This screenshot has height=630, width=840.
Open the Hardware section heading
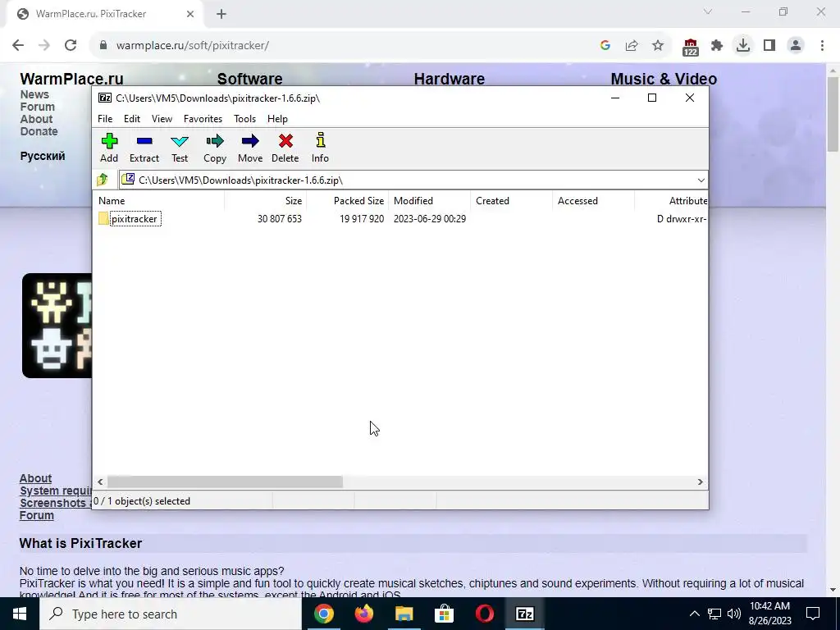pyautogui.click(x=449, y=78)
